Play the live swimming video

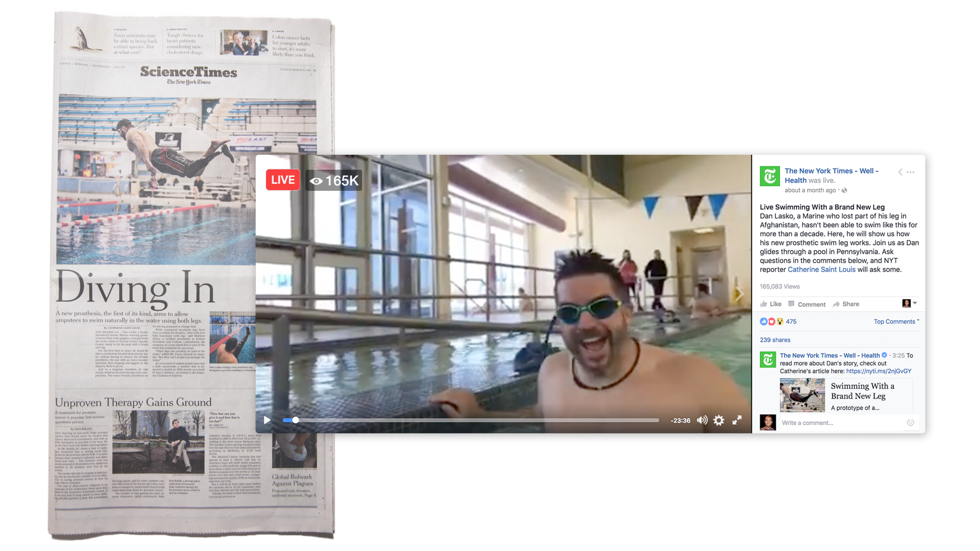point(267,420)
